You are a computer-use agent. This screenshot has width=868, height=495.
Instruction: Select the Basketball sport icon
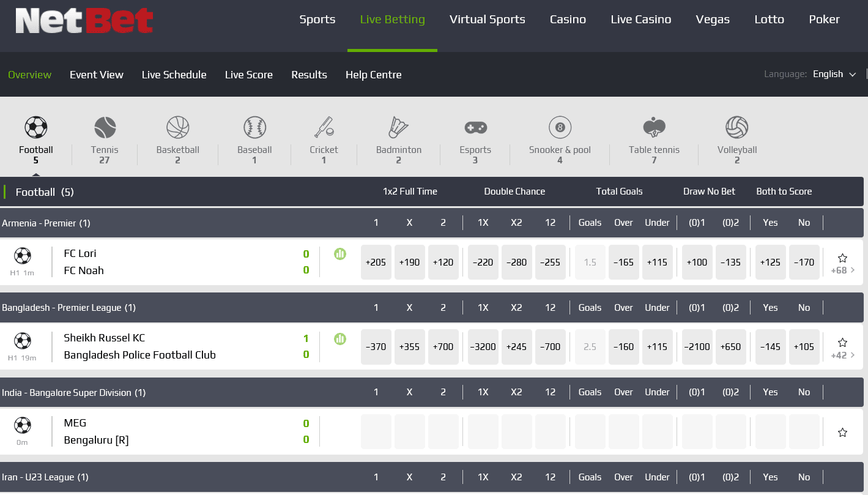point(177,127)
